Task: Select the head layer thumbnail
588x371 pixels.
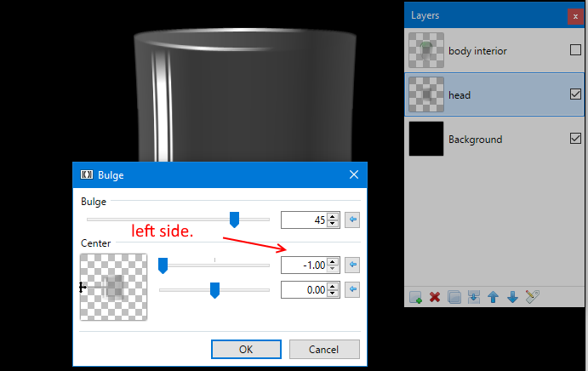Action: (x=426, y=94)
